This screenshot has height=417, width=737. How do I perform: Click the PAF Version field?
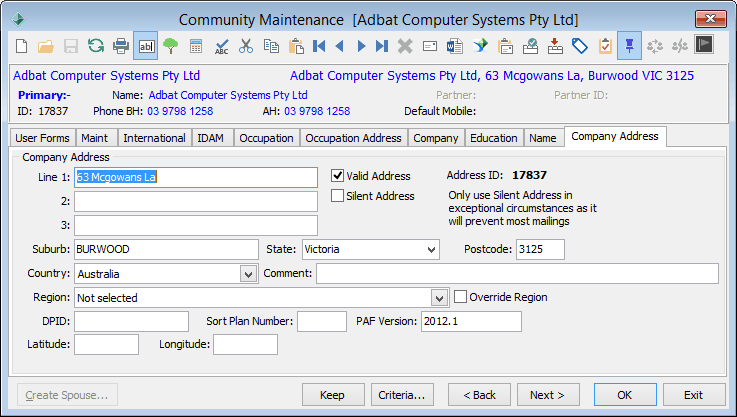pos(471,321)
